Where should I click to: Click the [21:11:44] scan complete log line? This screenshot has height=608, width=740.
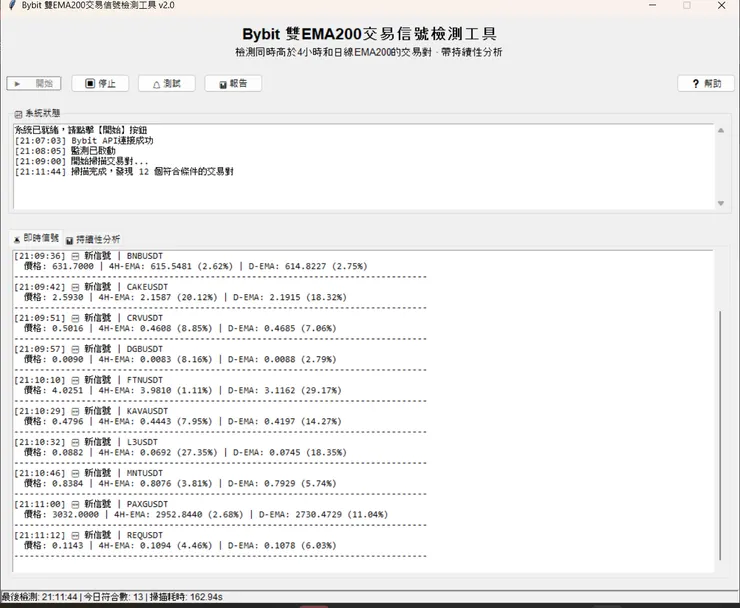[124, 172]
